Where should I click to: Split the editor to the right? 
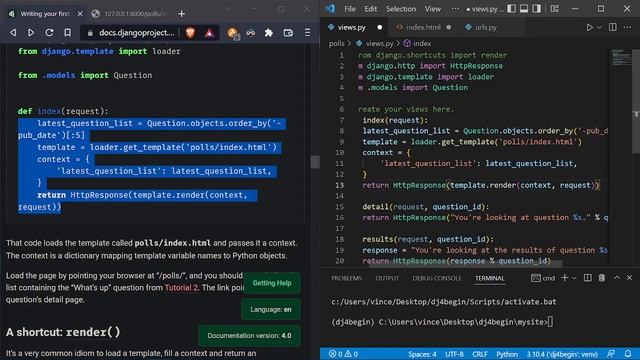point(613,27)
